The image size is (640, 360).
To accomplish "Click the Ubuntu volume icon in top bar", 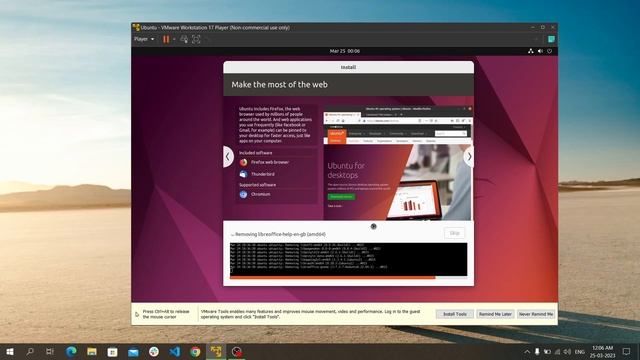I will click(x=540, y=51).
